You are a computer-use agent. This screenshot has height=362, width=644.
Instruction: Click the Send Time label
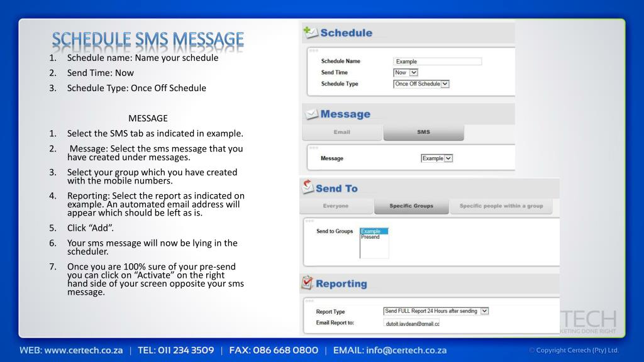(x=335, y=72)
